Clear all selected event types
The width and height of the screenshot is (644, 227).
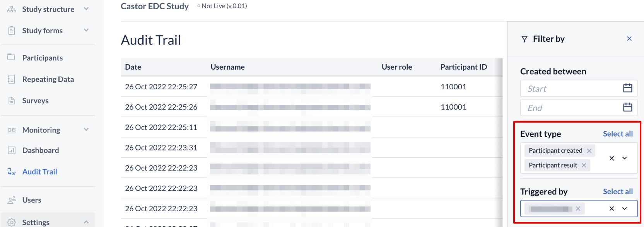point(612,158)
